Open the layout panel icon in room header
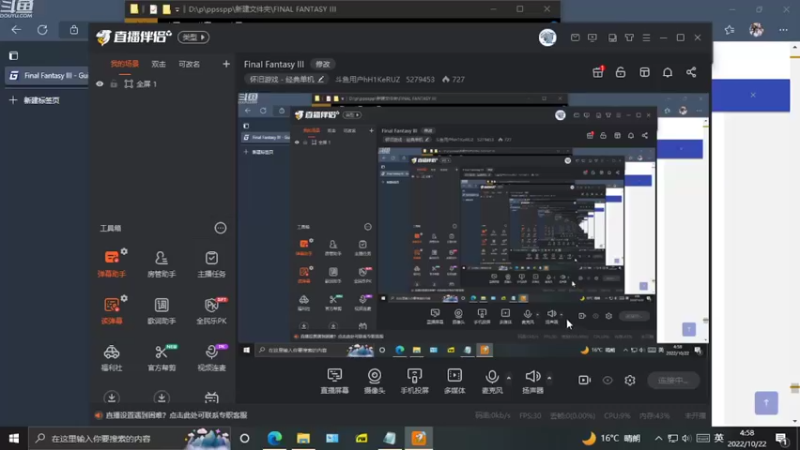The image size is (800, 450). point(644,72)
